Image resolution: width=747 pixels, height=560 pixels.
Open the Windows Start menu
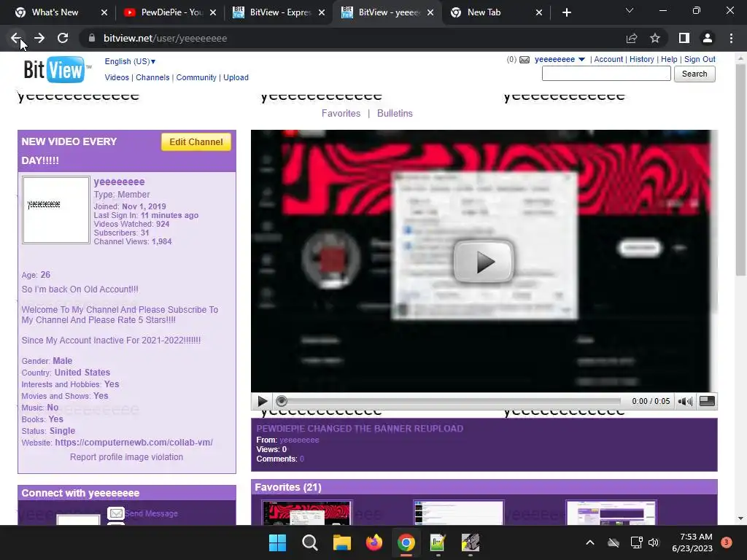coord(277,542)
